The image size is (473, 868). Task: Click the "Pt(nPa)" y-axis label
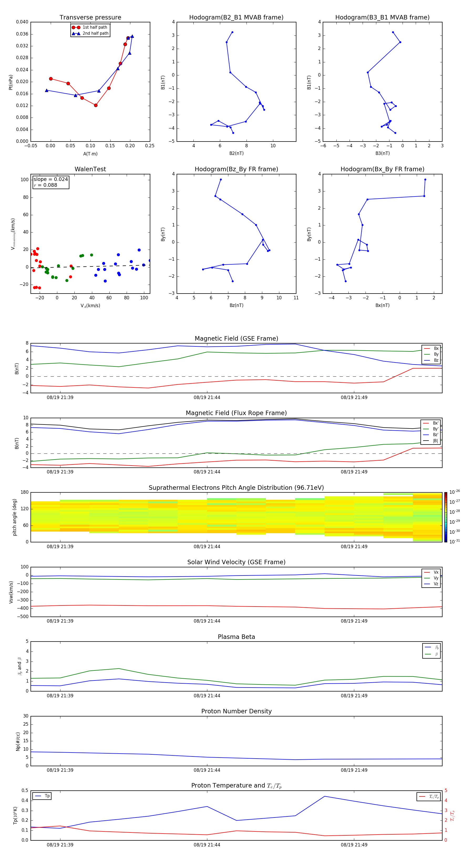coord(11,82)
